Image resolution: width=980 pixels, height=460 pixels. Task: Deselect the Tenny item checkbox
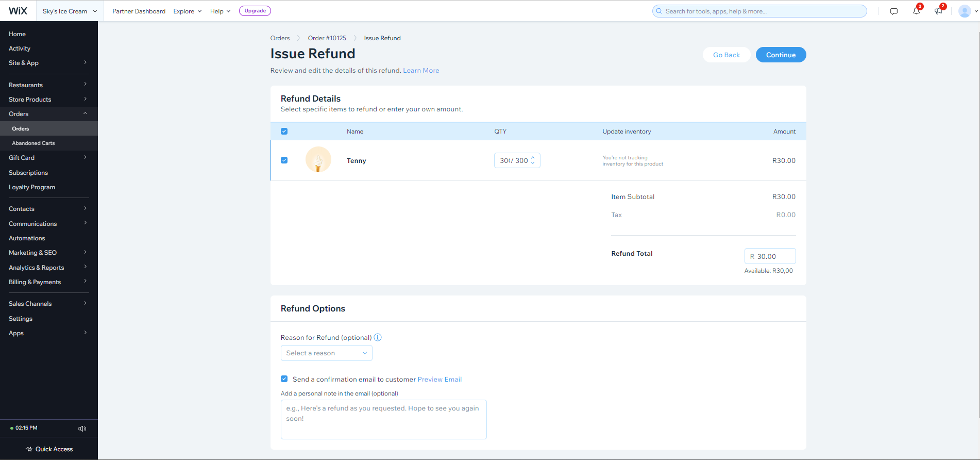click(x=284, y=160)
